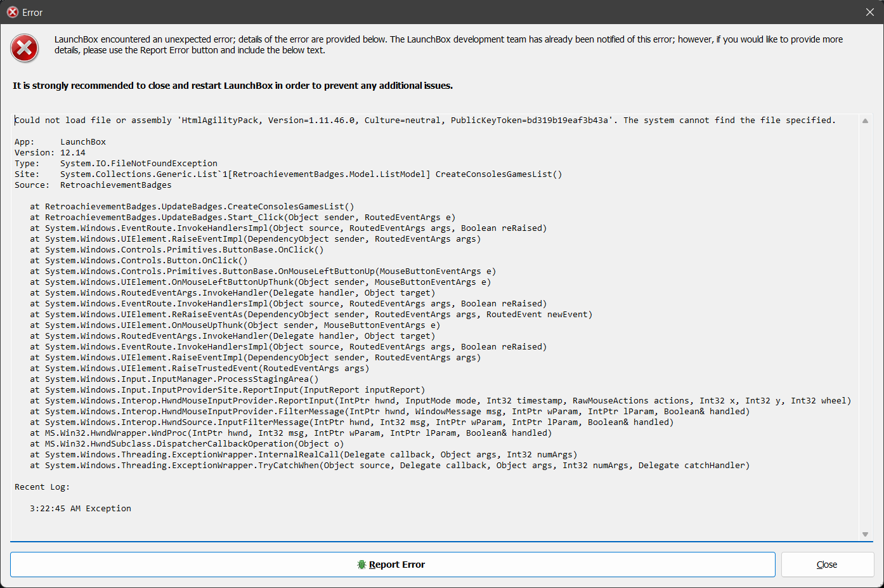Click the 'Version: 12.14' line
This screenshot has width=884, height=588.
click(x=50, y=152)
